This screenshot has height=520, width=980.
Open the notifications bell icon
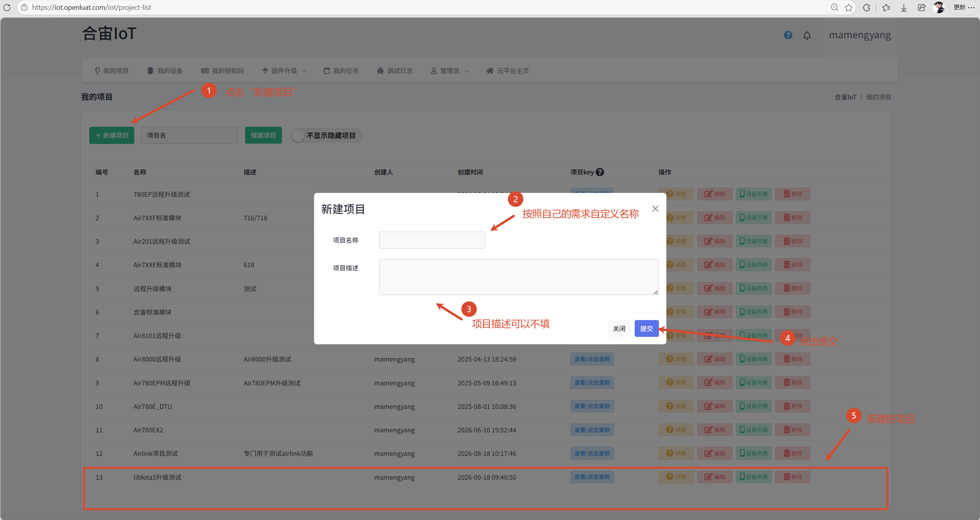click(807, 36)
